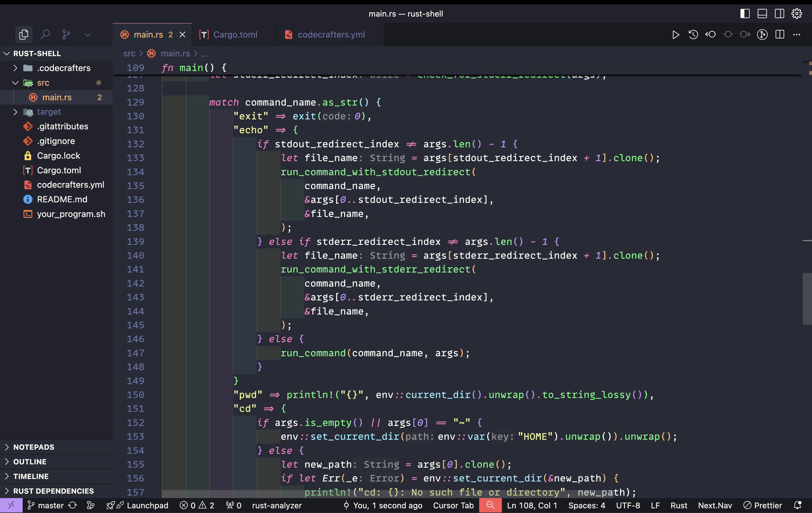
Task: Open the git graph icon in the editor toolbar
Action: click(x=763, y=35)
